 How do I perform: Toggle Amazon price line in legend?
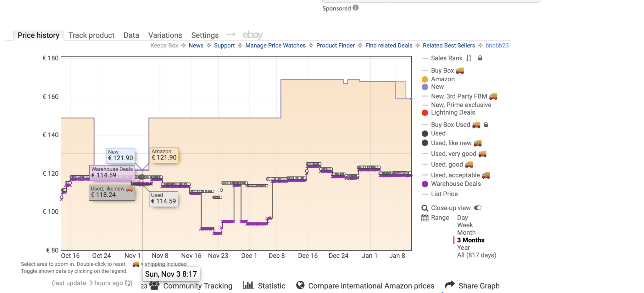click(442, 79)
